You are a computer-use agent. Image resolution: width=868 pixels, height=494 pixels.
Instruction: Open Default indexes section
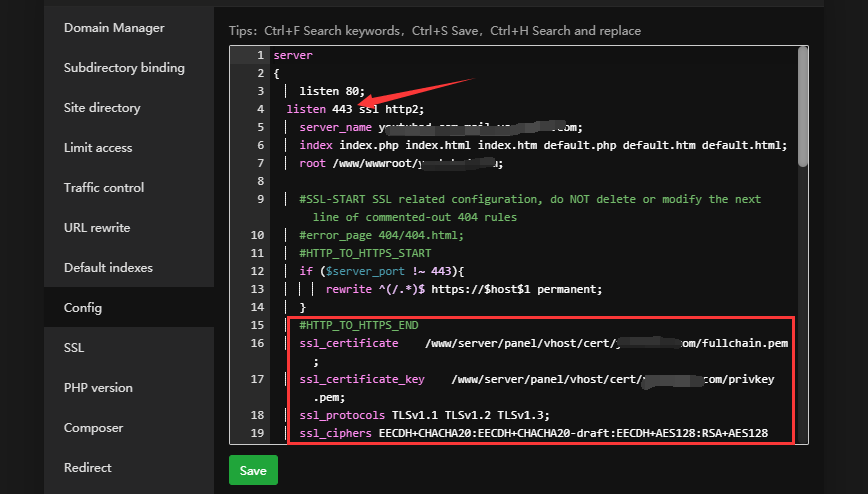tap(108, 268)
